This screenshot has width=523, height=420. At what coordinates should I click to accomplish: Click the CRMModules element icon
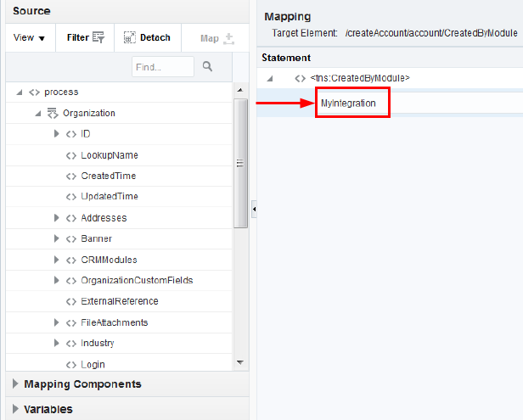[71, 260]
